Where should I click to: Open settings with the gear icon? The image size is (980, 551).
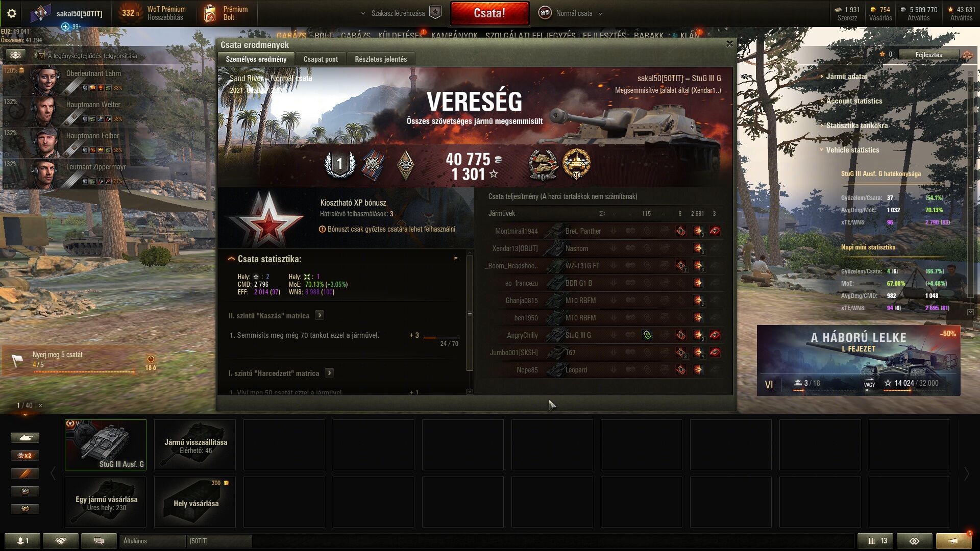coord(12,13)
